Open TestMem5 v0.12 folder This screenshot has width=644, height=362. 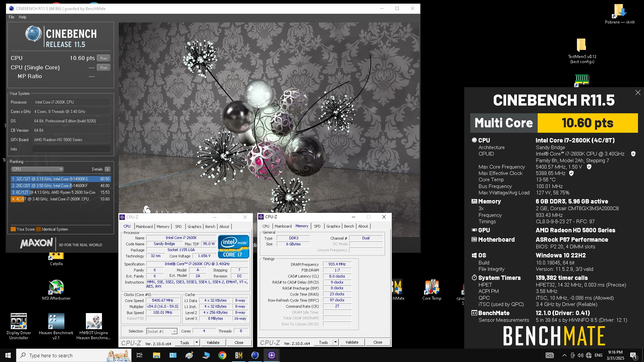click(x=582, y=50)
